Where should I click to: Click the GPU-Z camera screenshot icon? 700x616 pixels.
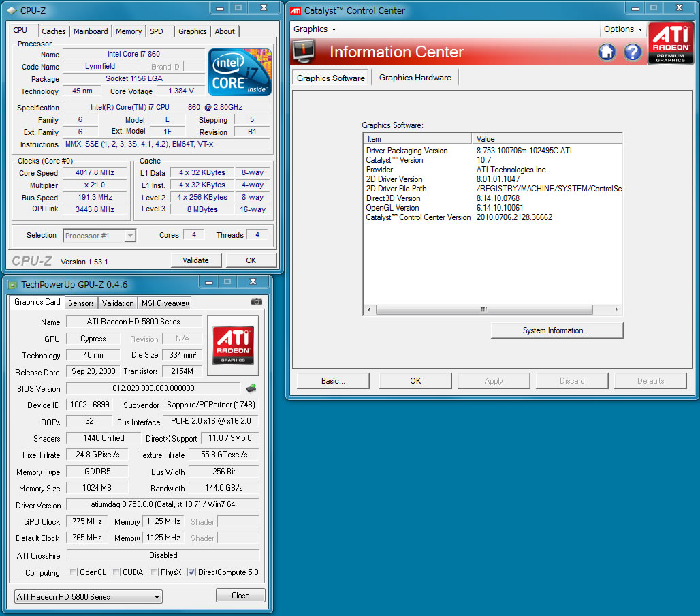(256, 302)
